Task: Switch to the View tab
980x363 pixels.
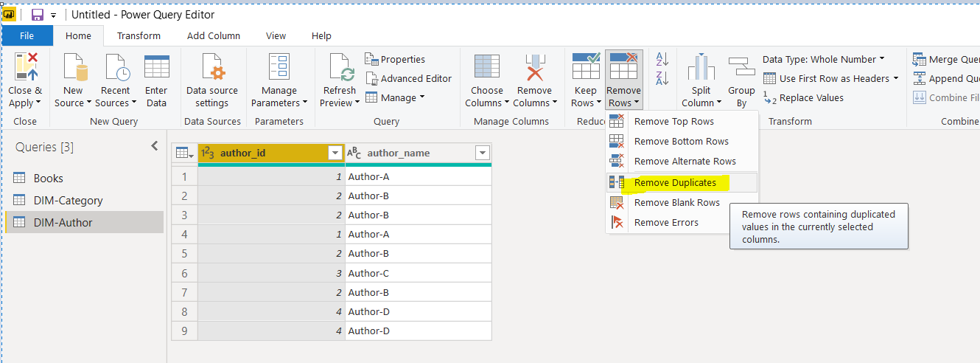Action: [276, 35]
